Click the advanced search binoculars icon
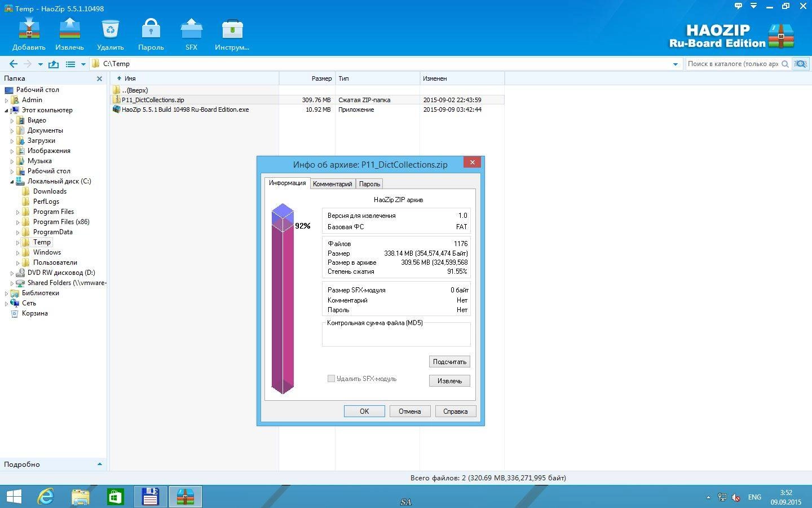 (x=800, y=64)
